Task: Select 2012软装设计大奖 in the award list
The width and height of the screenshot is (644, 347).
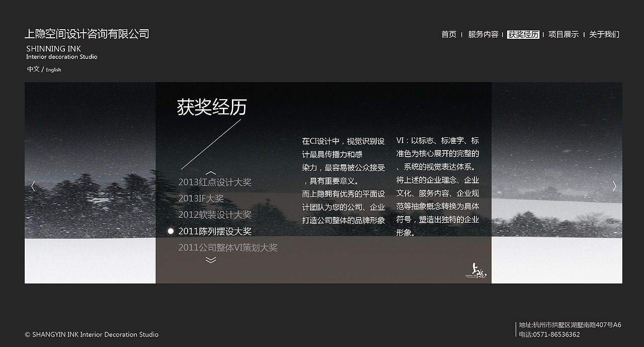Action: pos(215,215)
